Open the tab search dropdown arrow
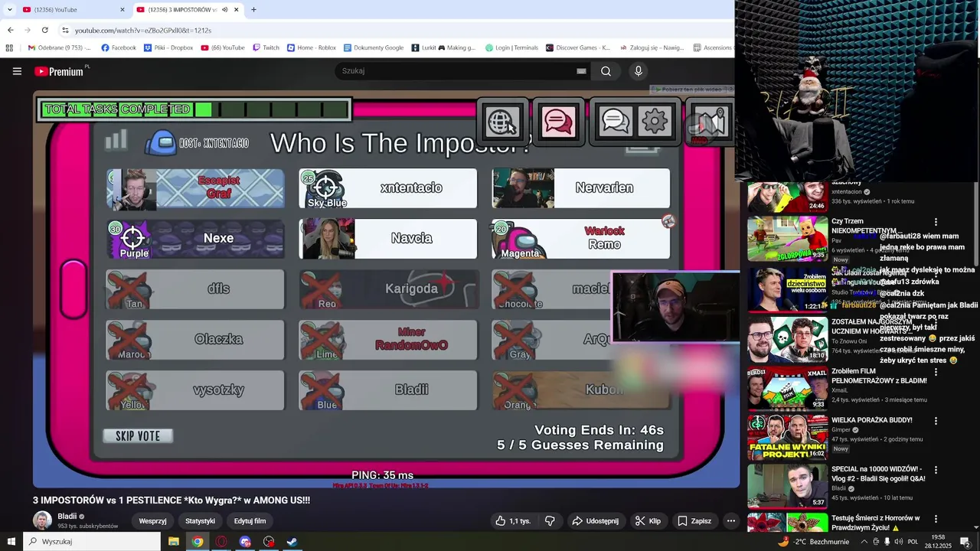The width and height of the screenshot is (980, 551). pos(9,10)
